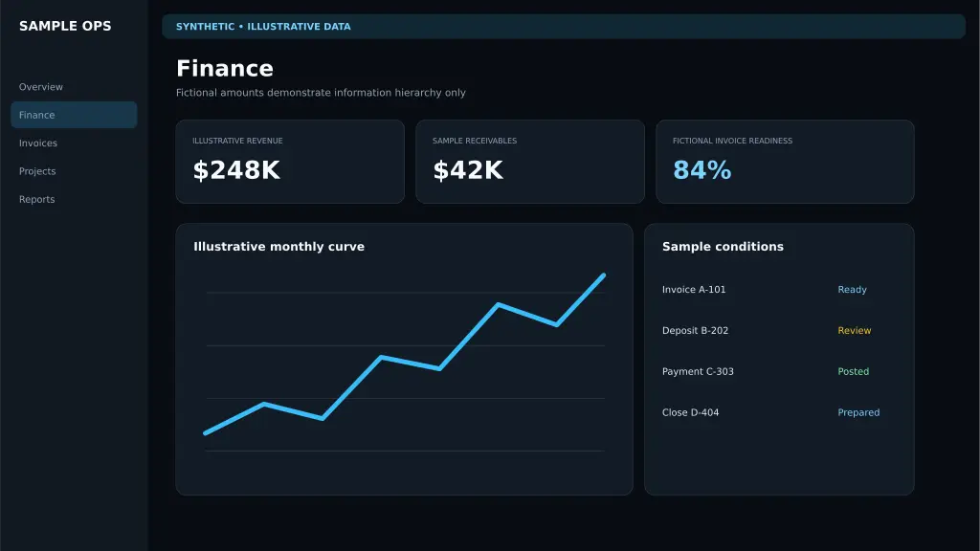Click the 'Fictional amounts demonstrate' subtitle
The image size is (980, 551).
[x=321, y=93]
